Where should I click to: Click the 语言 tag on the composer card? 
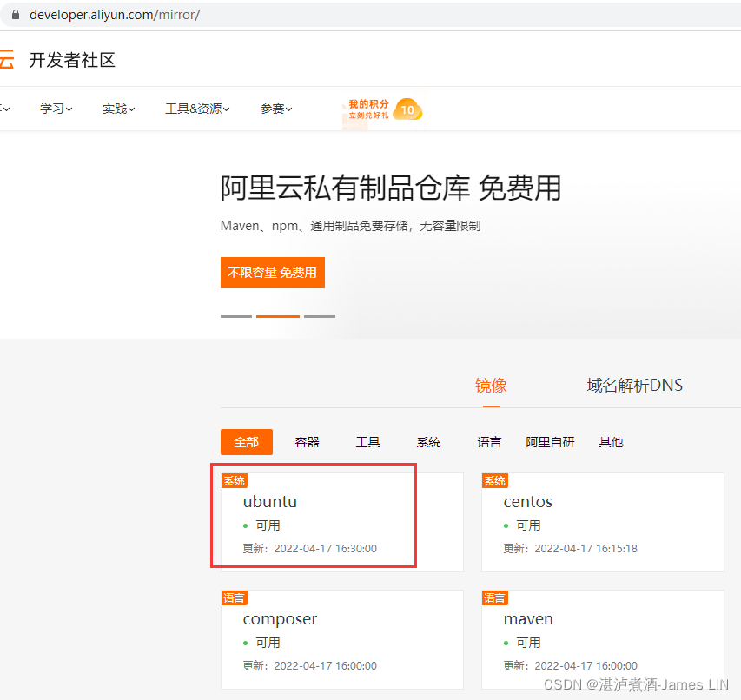point(235,598)
